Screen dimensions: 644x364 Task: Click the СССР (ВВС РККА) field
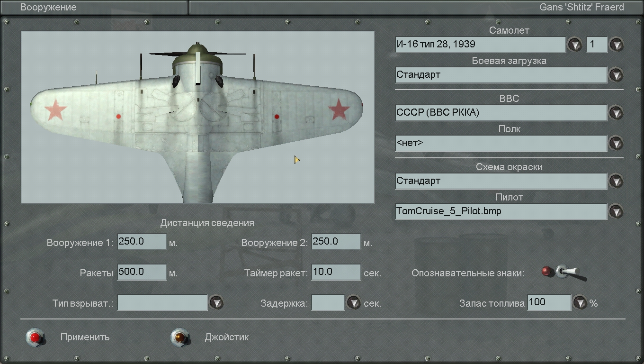point(501,113)
